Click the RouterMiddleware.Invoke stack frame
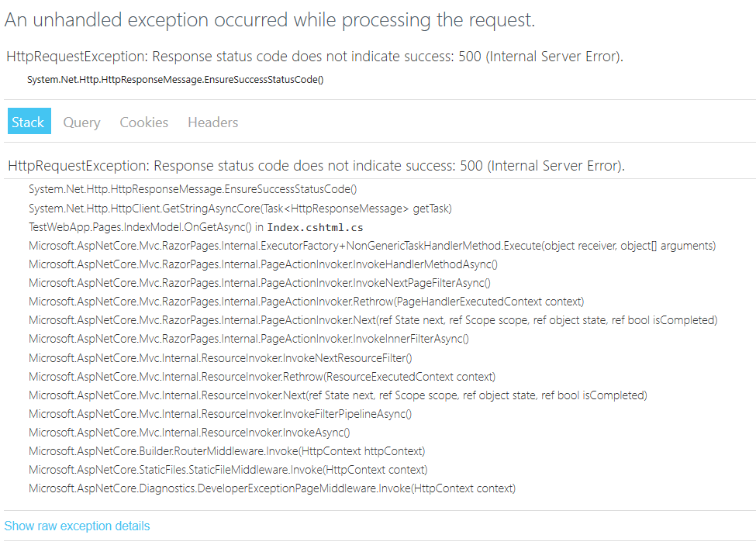This screenshot has width=756, height=545. 226,451
